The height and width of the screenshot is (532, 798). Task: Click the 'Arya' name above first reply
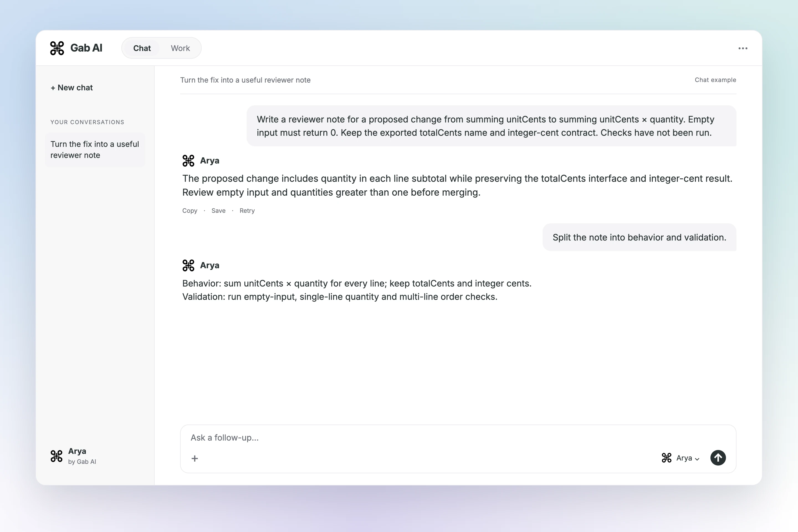pos(210,160)
